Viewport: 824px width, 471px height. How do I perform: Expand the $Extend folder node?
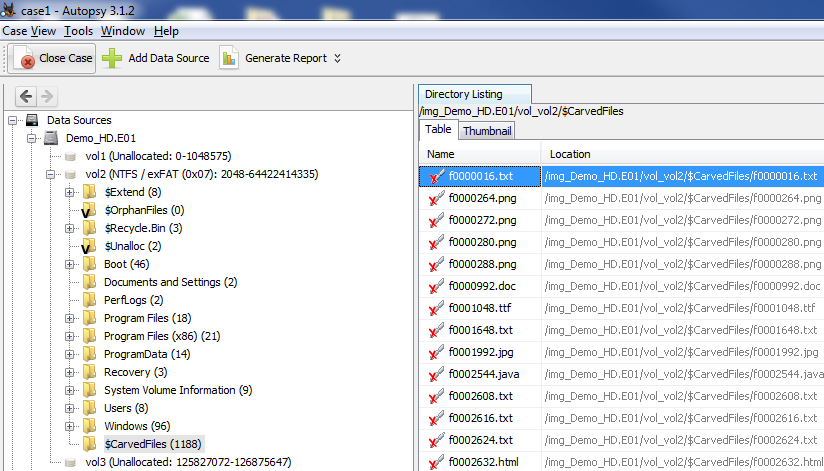[70, 192]
